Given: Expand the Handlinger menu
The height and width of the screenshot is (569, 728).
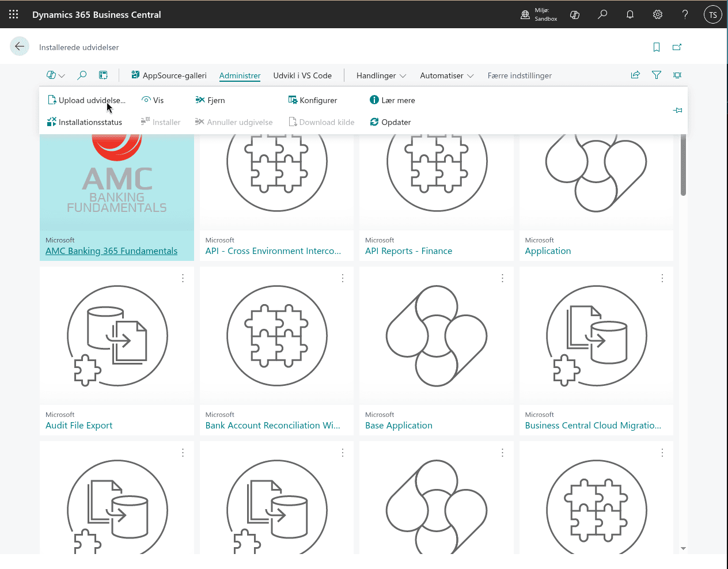Looking at the screenshot, I should tap(381, 75).
